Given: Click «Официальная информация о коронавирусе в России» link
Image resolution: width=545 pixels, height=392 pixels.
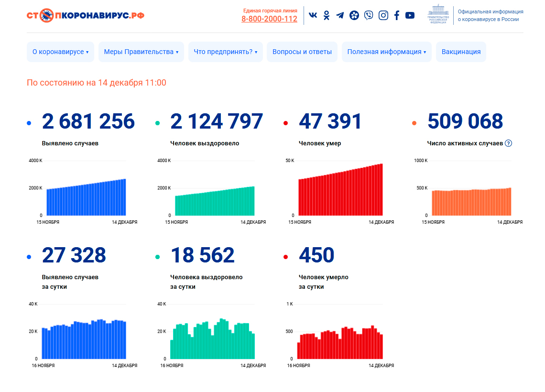Looking at the screenshot, I should click(490, 15).
